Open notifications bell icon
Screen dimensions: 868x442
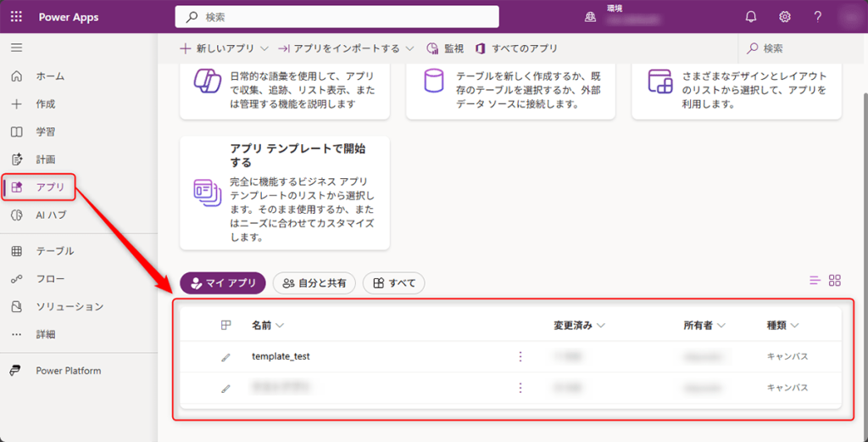coord(751,17)
